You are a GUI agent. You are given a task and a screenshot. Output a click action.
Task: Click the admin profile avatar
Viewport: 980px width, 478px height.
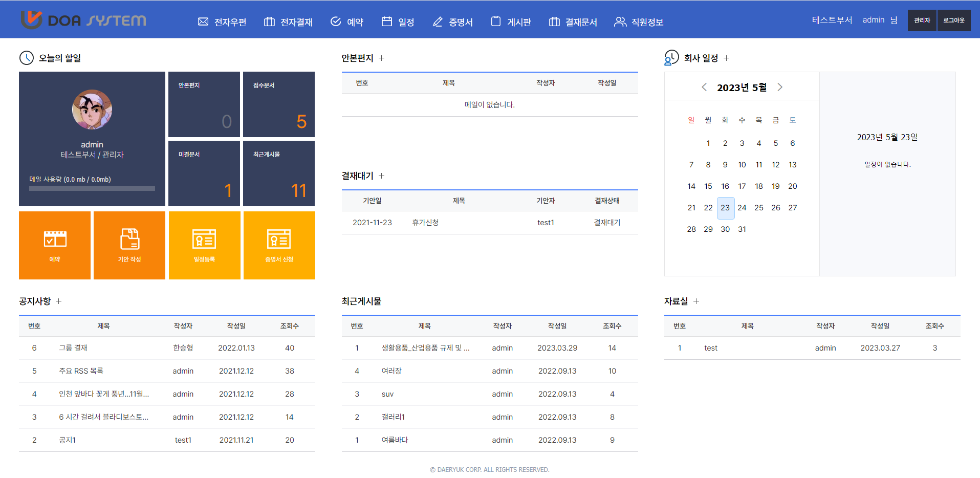[x=92, y=110]
